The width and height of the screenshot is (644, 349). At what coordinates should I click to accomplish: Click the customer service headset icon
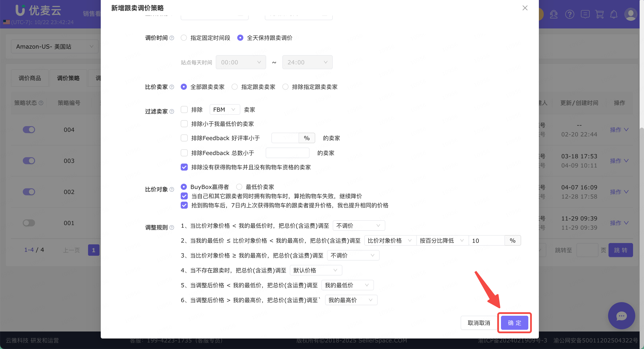pos(554,14)
